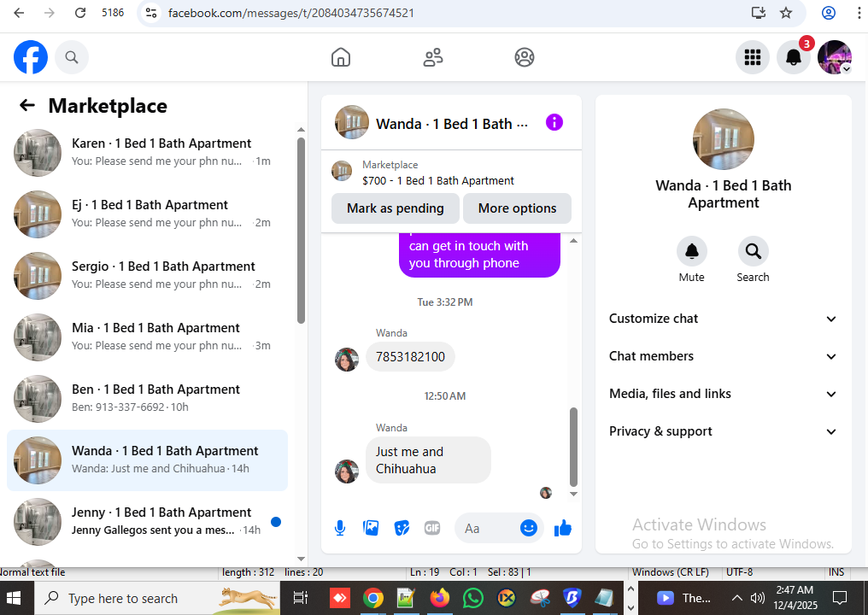Open Task View on the taskbar

(300, 598)
